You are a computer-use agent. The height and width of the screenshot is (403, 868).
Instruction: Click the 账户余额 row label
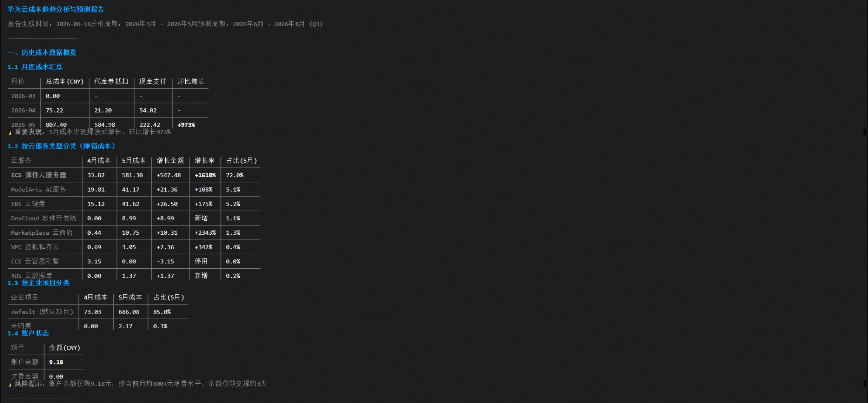pyautogui.click(x=25, y=362)
